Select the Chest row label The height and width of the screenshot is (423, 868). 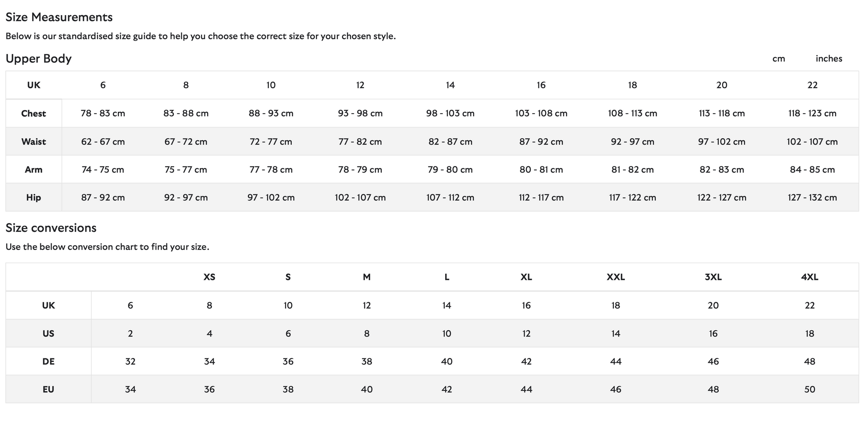33,113
